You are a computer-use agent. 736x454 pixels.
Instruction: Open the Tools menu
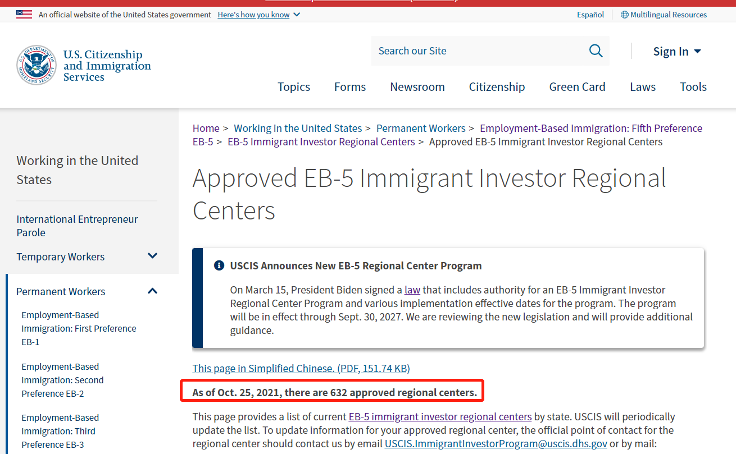[693, 87]
